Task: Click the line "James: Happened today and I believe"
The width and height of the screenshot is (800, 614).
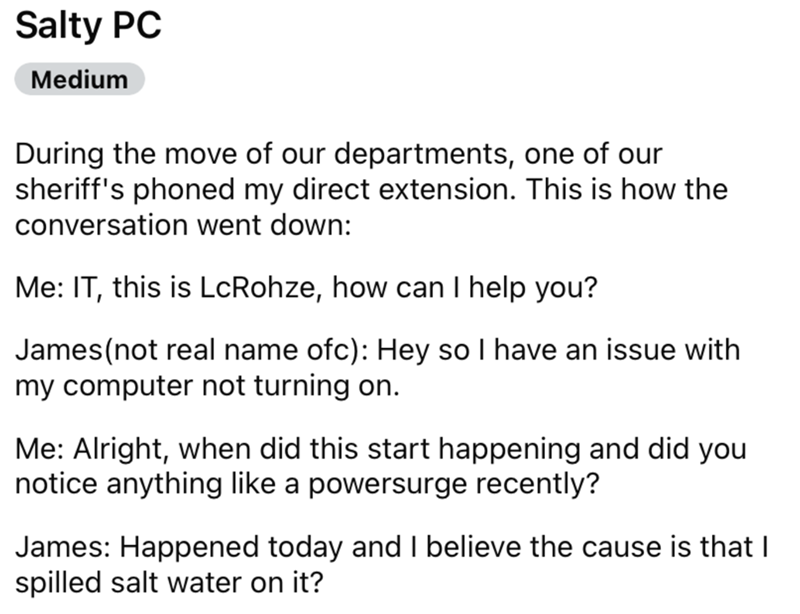Action: (392, 547)
